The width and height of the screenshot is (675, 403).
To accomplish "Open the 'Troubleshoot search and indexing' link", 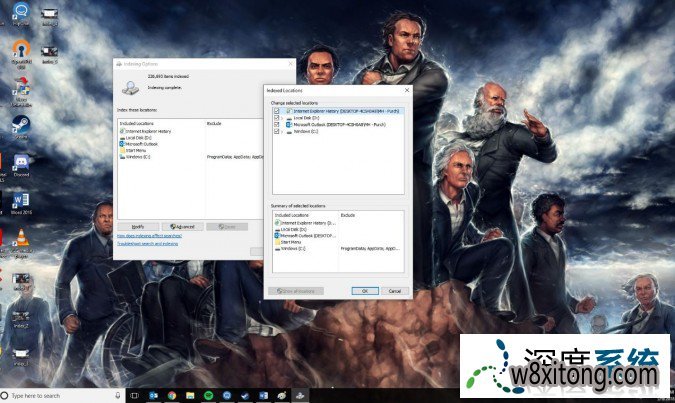I will (x=147, y=243).
